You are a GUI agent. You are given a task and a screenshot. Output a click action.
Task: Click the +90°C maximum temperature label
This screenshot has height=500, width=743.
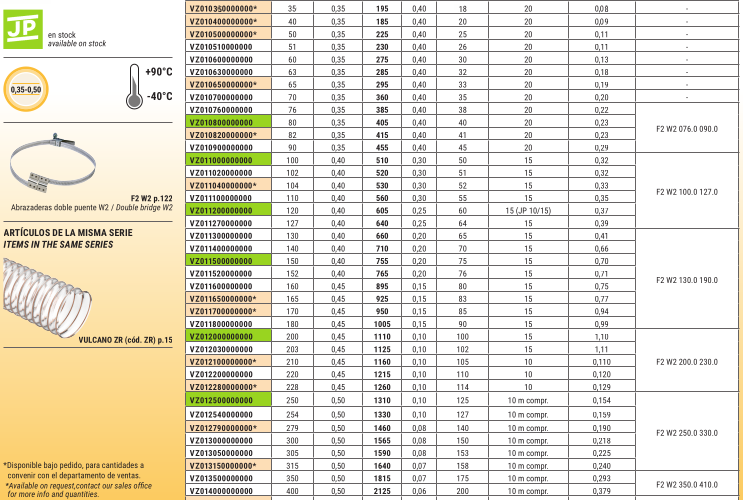[158, 72]
